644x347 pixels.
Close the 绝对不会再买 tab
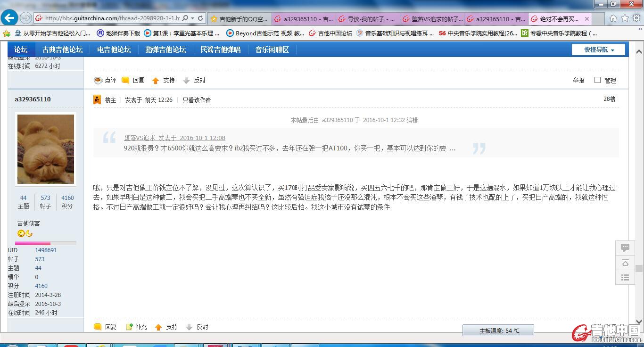(586, 19)
